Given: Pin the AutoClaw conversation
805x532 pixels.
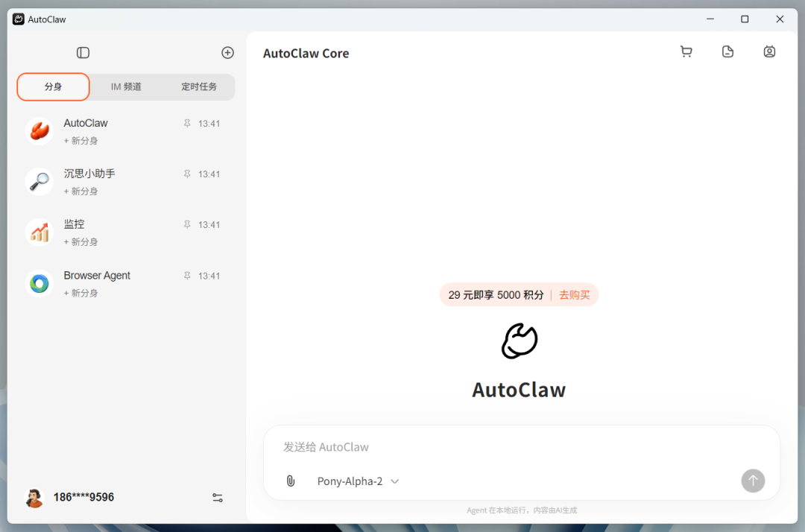Looking at the screenshot, I should [x=187, y=123].
